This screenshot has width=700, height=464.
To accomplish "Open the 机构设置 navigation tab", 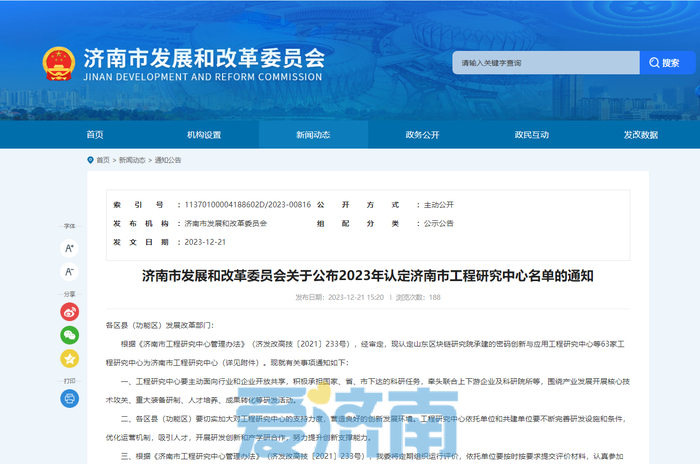I will click(204, 134).
